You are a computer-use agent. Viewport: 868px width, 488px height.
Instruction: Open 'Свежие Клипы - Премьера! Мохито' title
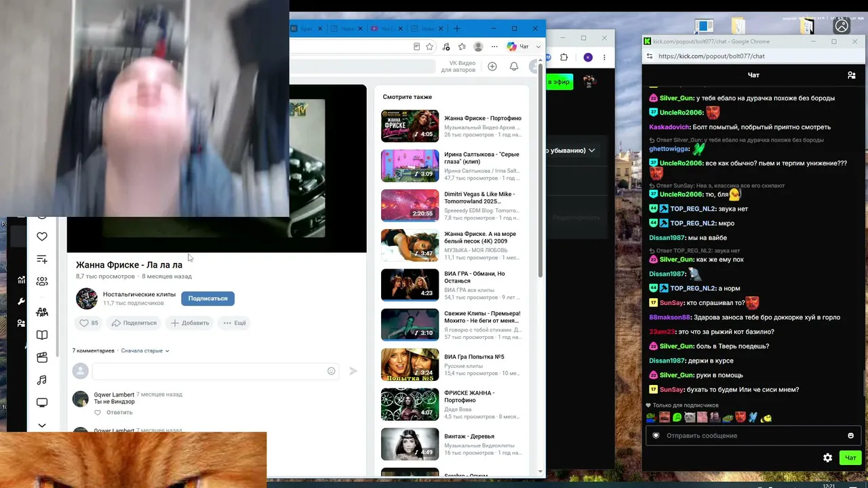(482, 317)
